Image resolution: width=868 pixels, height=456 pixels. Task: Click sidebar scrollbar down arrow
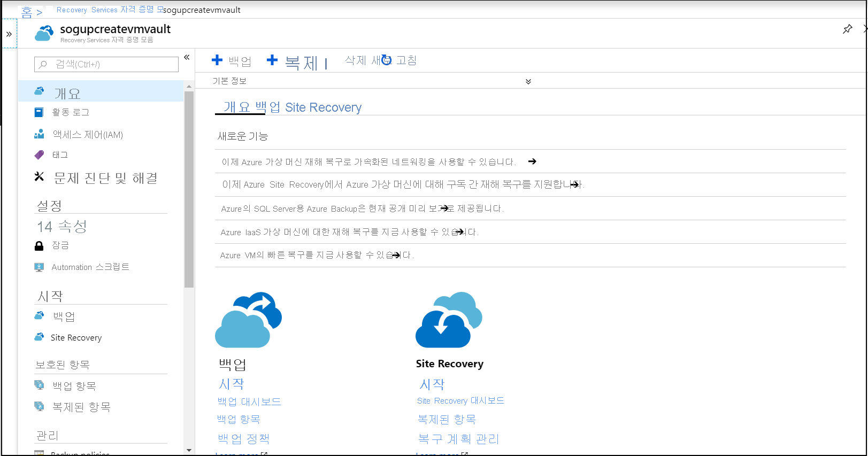coord(189,451)
